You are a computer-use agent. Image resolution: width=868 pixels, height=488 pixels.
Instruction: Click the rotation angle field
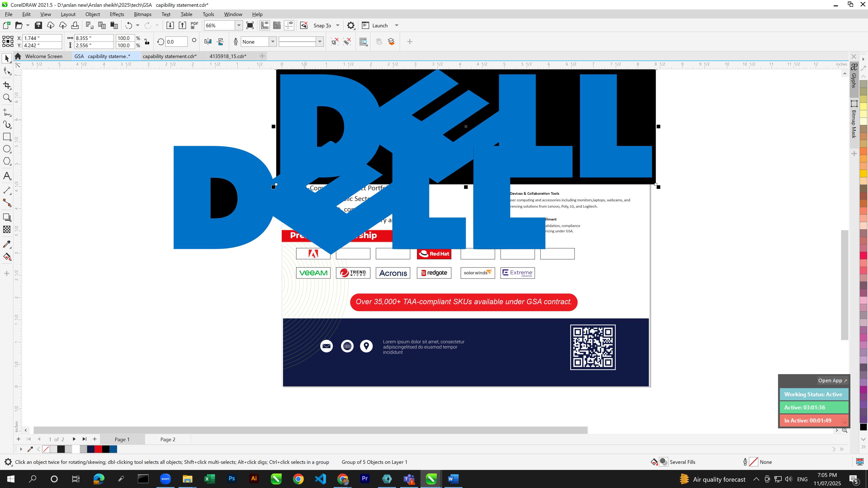click(x=176, y=42)
